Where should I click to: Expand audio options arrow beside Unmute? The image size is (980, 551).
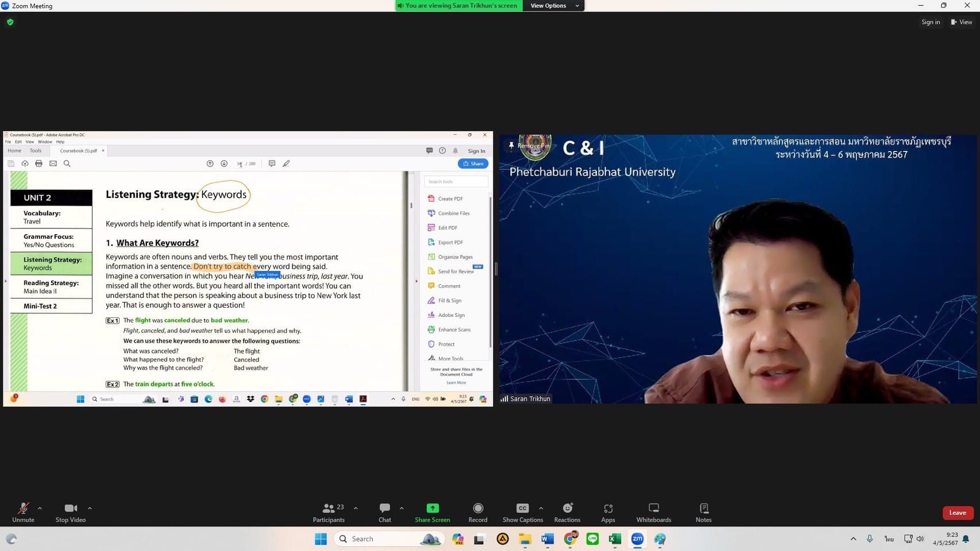click(x=40, y=508)
